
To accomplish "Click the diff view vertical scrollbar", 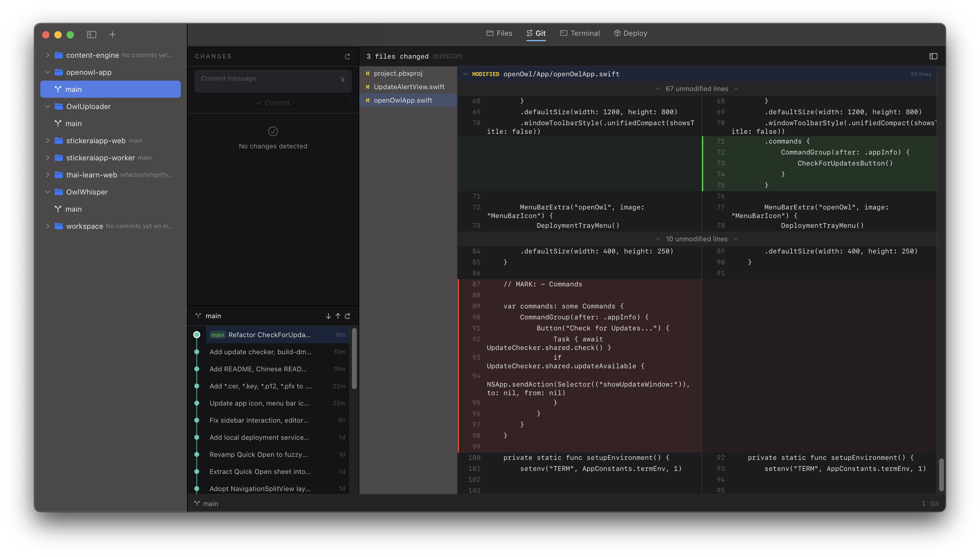I will (941, 474).
